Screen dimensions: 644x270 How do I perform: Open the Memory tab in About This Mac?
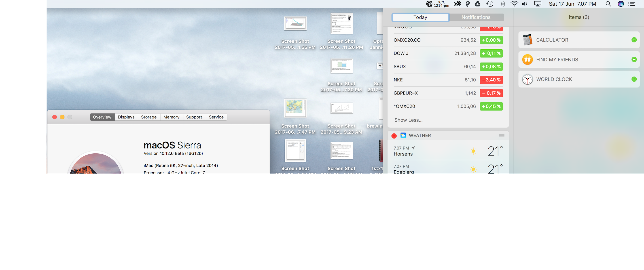(x=171, y=117)
